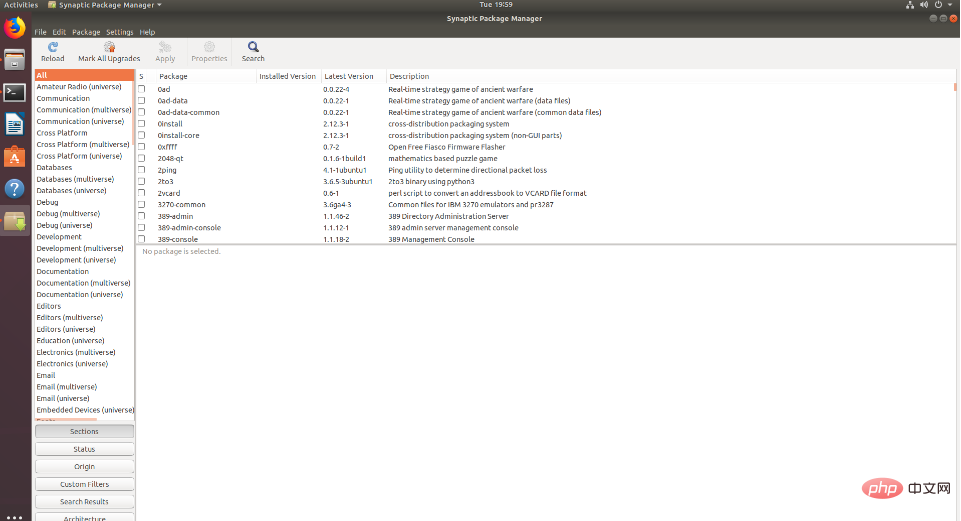Select the 2vcard package row

545,193
